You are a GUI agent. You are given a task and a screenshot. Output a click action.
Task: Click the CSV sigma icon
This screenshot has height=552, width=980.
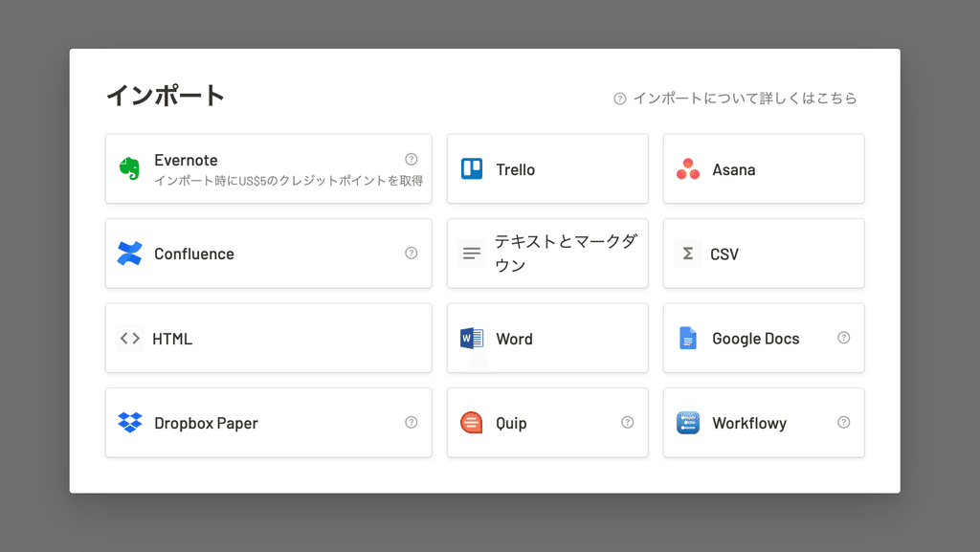[687, 254]
